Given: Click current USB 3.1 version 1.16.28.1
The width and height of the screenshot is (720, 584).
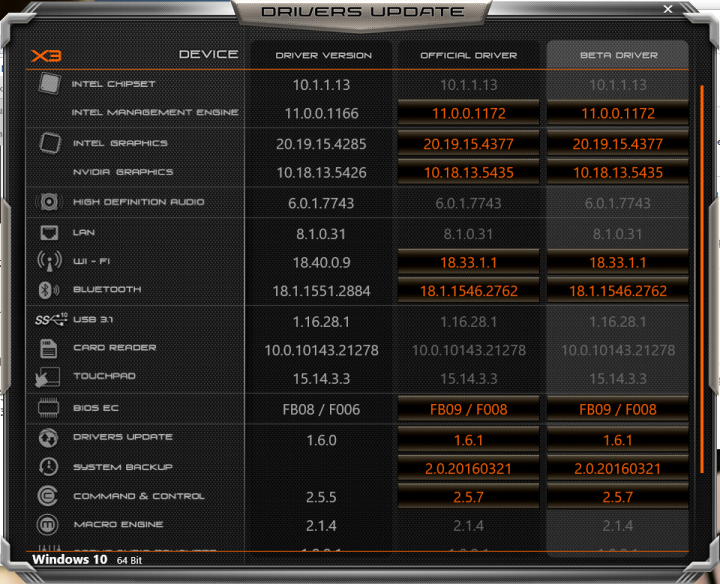Looking at the screenshot, I should click(321, 321).
